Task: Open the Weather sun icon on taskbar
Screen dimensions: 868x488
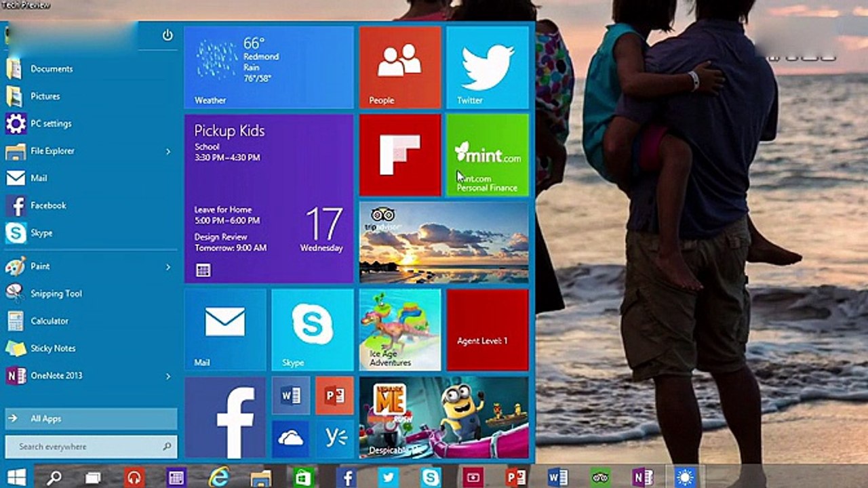Action: [685, 477]
